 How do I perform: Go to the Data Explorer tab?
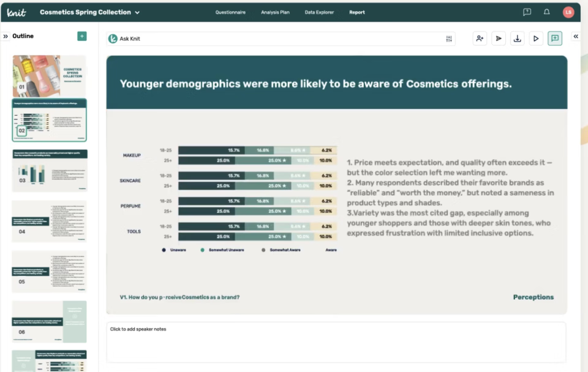pos(319,12)
